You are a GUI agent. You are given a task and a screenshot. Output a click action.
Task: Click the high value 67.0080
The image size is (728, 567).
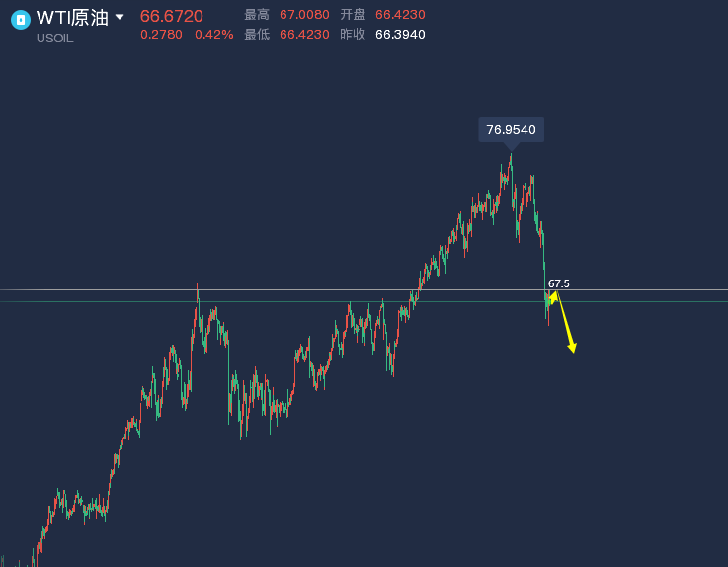pos(304,15)
